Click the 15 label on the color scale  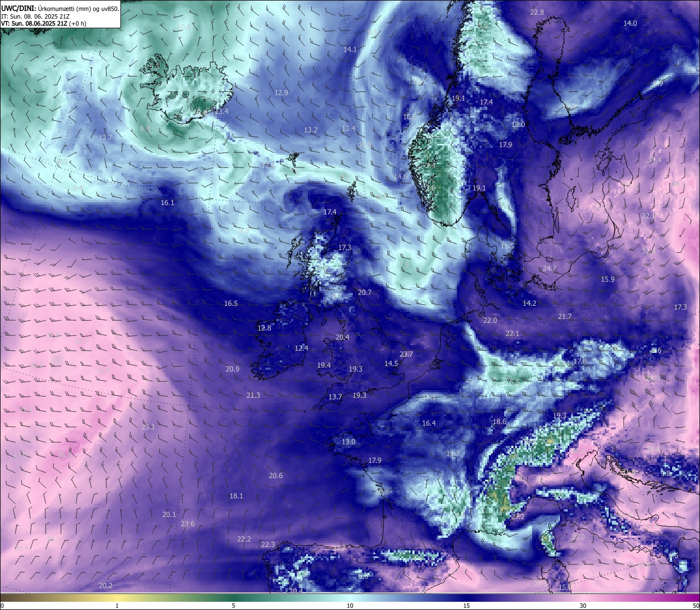(466, 606)
